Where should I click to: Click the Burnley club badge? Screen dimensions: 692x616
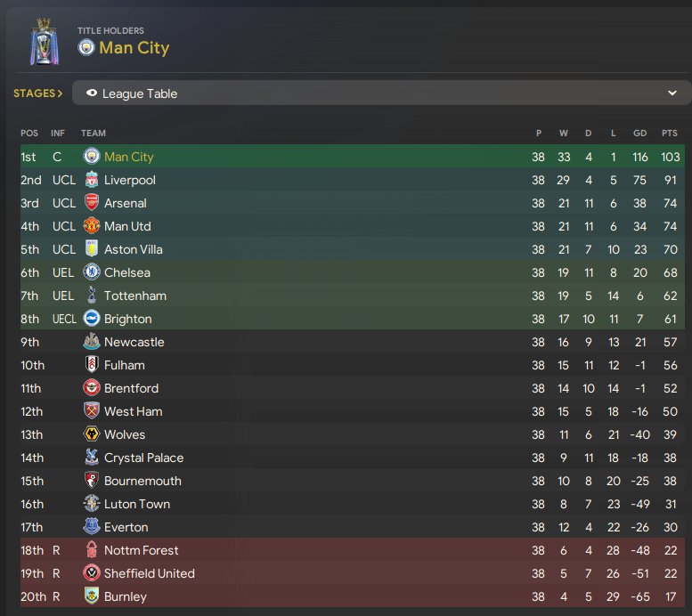point(92,596)
